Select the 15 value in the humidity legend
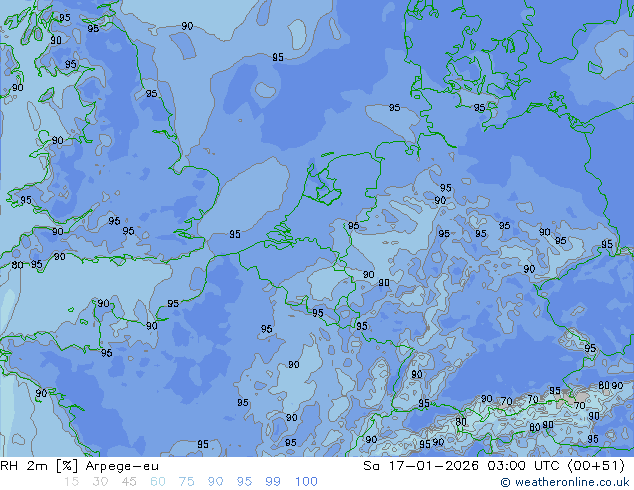634x490 pixels. [71, 482]
